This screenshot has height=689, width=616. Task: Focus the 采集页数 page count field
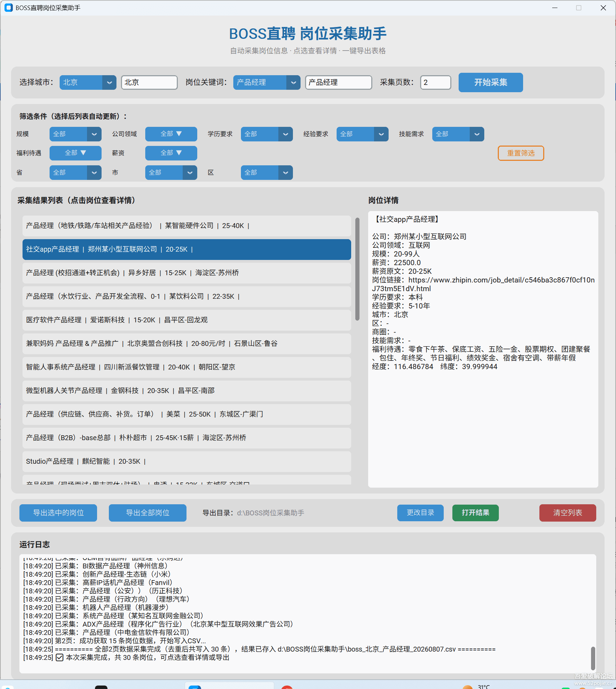coord(435,82)
